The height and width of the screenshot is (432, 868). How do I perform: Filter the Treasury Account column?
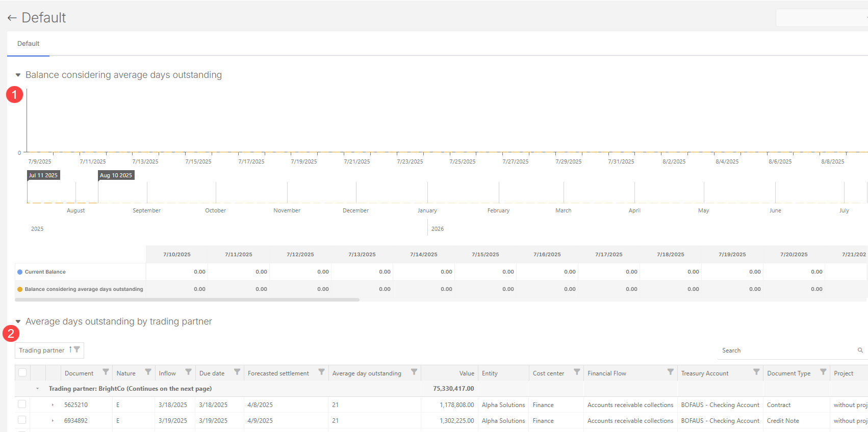coord(756,372)
